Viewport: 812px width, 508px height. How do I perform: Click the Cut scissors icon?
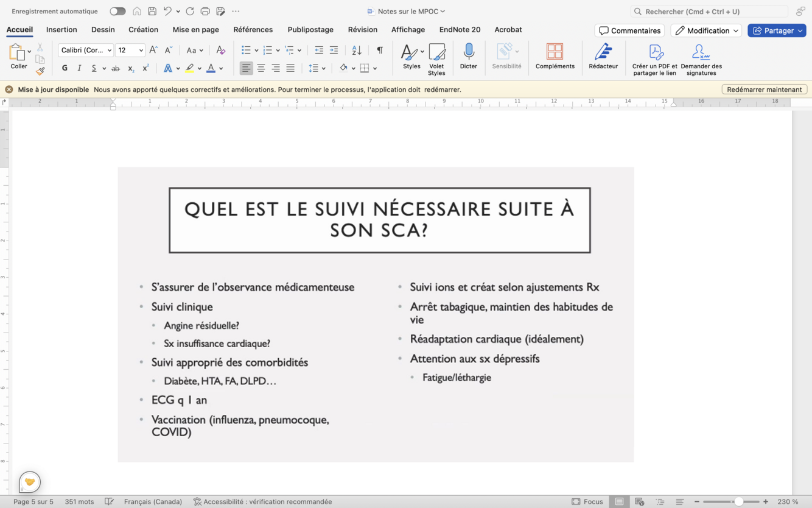40,47
